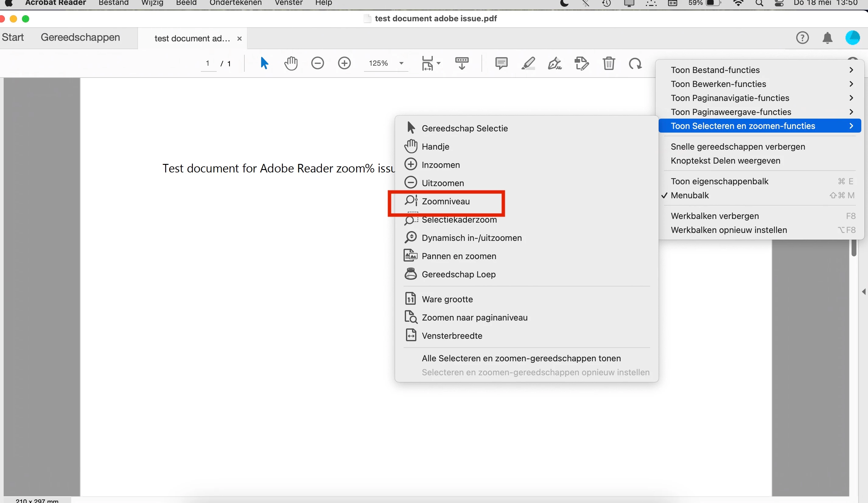Select the highlighter pen tool
This screenshot has height=503, width=868.
(528, 63)
